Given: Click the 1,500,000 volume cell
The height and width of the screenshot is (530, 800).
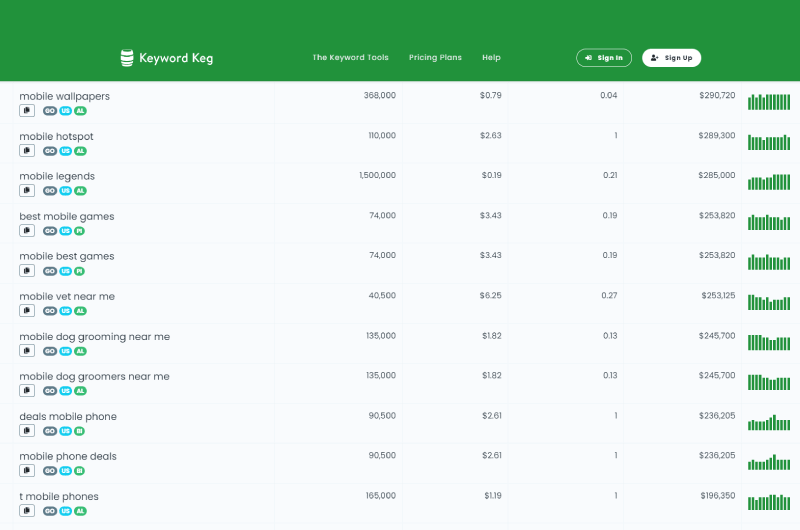Looking at the screenshot, I should pyautogui.click(x=377, y=175).
